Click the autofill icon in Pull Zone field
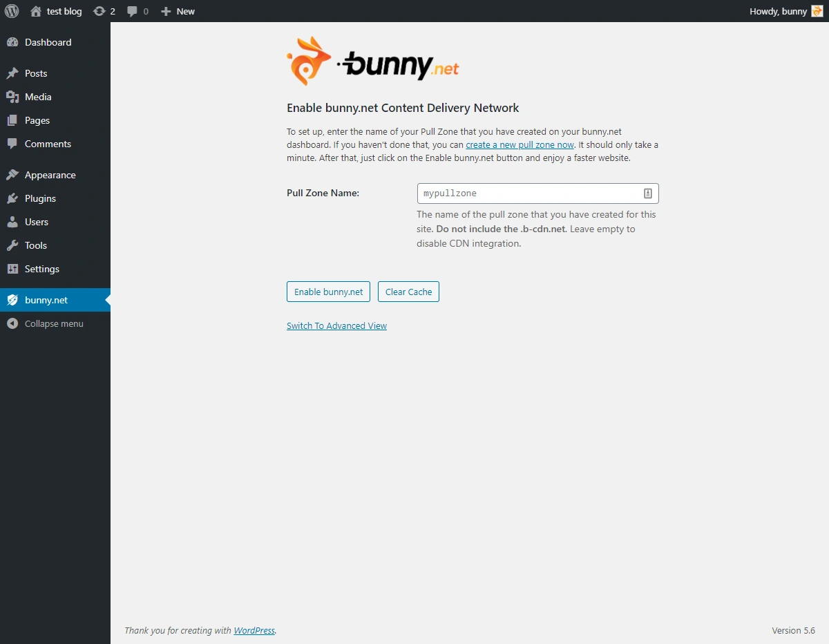 pos(649,193)
